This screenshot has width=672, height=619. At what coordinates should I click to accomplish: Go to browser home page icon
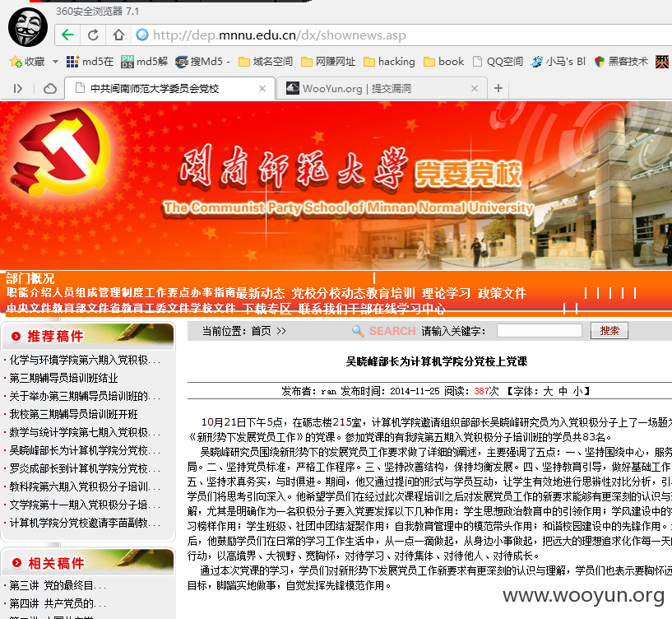click(x=118, y=35)
